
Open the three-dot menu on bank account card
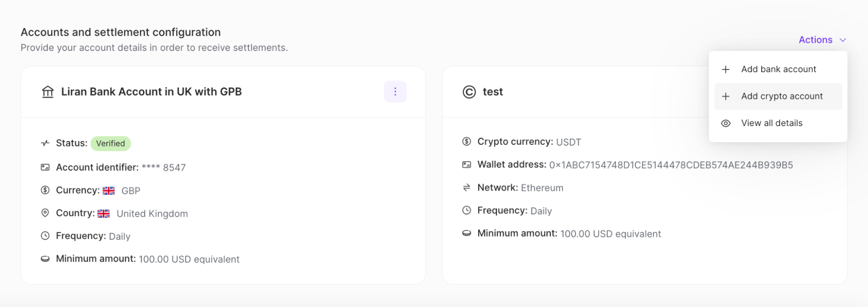(395, 92)
